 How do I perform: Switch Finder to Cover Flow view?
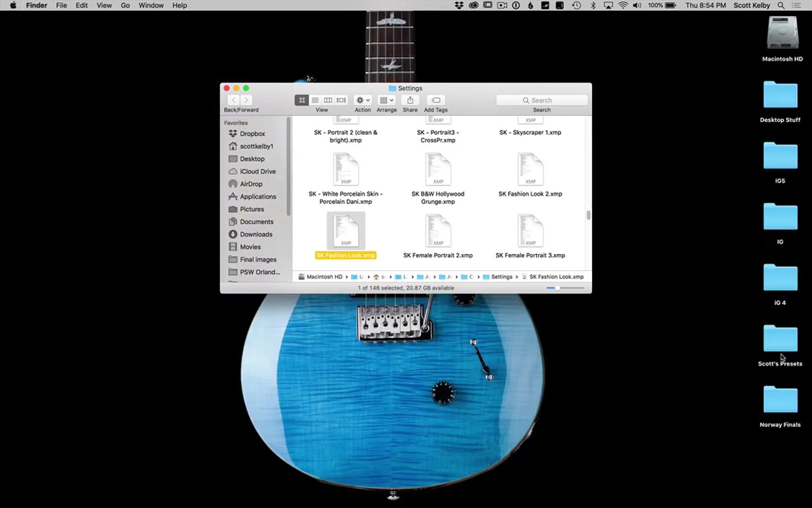tap(342, 100)
